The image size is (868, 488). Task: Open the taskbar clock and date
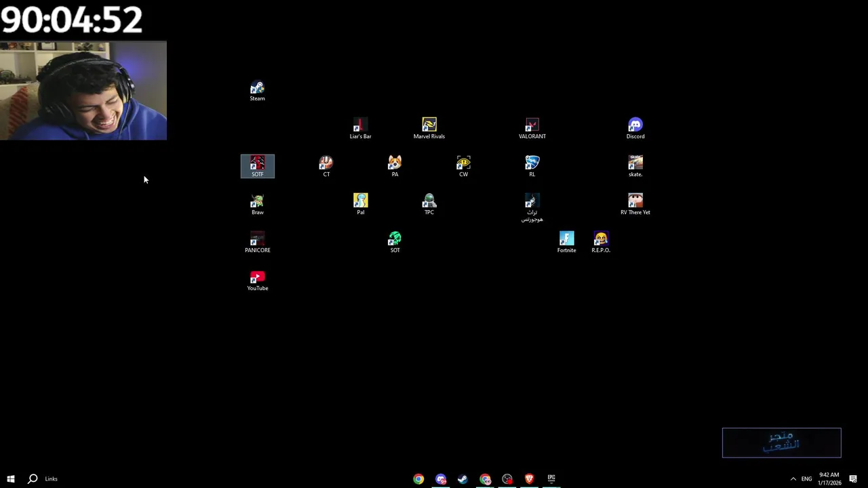tap(829, 479)
